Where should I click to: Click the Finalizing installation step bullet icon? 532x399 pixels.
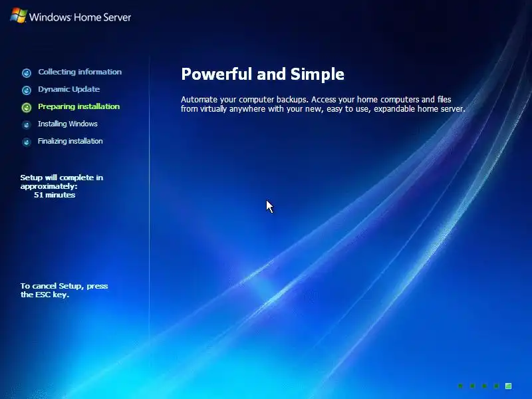[x=27, y=142]
